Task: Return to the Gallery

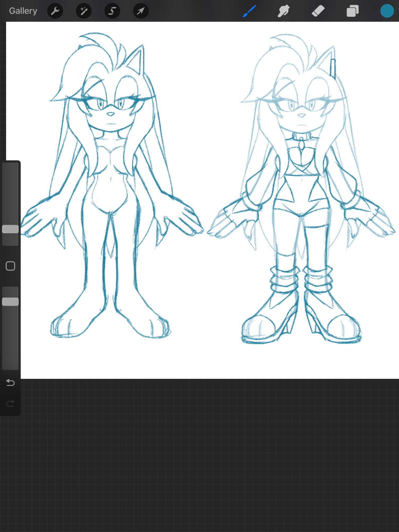Action: (23, 11)
